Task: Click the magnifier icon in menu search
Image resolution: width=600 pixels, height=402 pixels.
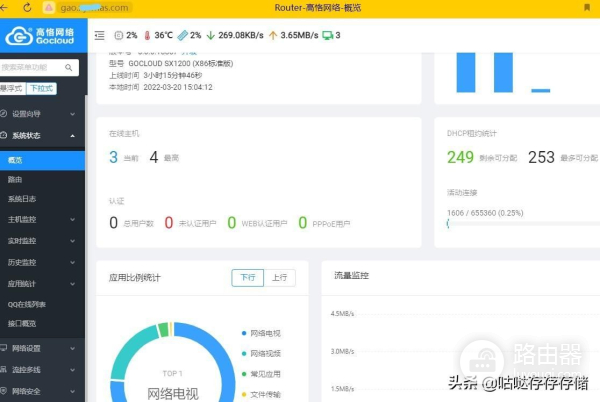Action: tap(69, 68)
